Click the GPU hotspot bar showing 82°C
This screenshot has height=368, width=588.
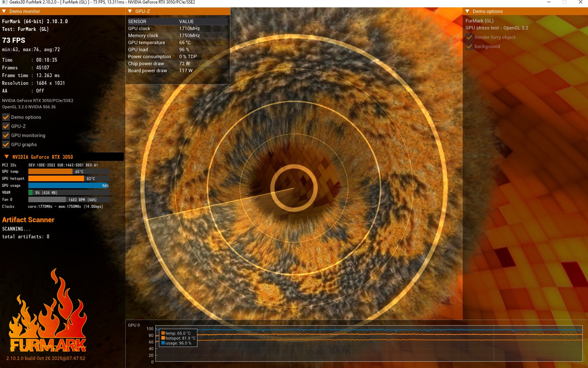coord(69,179)
